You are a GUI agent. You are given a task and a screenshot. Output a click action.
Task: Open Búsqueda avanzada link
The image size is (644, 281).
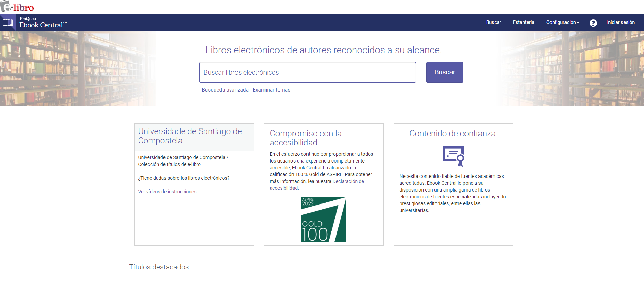click(x=225, y=90)
